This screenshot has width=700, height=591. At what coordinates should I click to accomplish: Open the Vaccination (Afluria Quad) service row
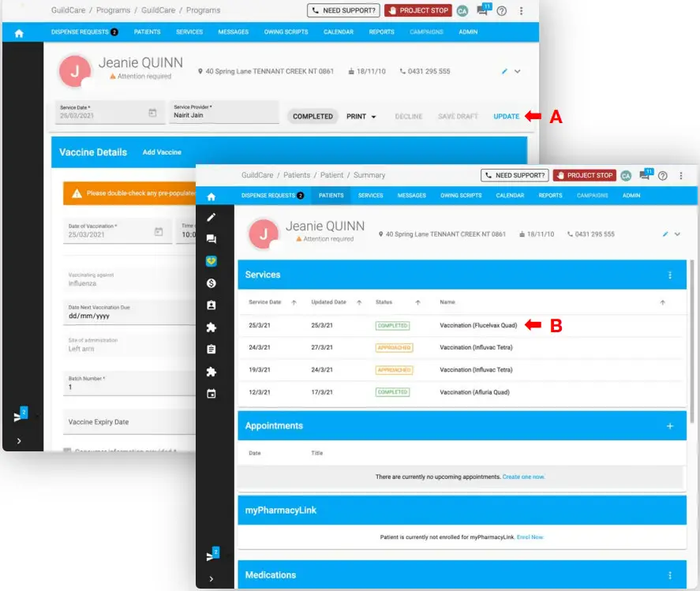point(462,392)
